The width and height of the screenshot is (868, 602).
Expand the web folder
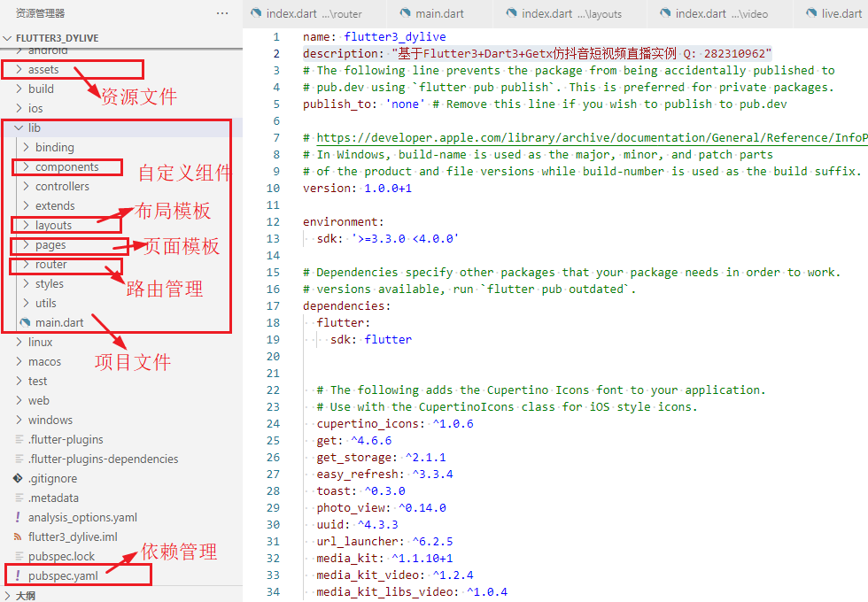[x=19, y=400]
